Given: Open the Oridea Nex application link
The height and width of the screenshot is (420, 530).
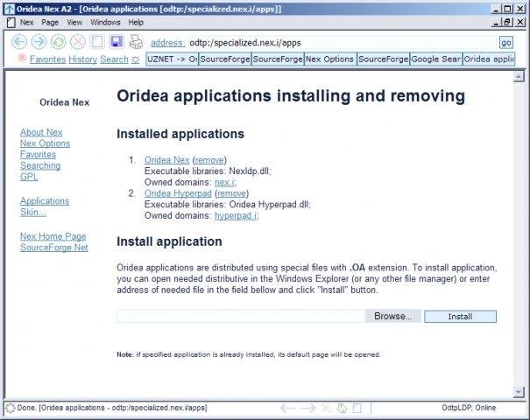Looking at the screenshot, I should pyautogui.click(x=167, y=160).
